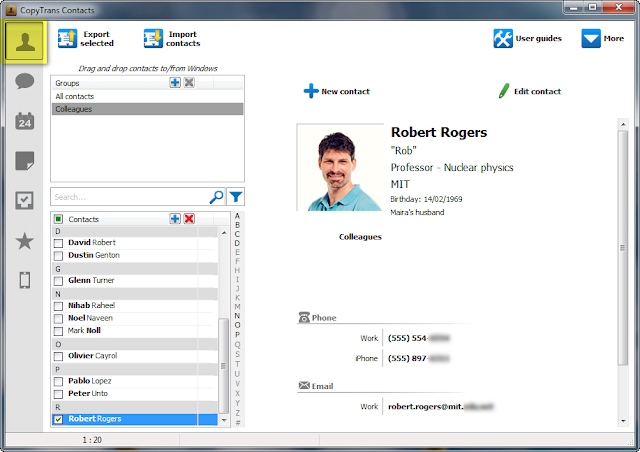Click the phone icon beside the Phone heading
This screenshot has width=640, height=452.
pyautogui.click(x=304, y=317)
